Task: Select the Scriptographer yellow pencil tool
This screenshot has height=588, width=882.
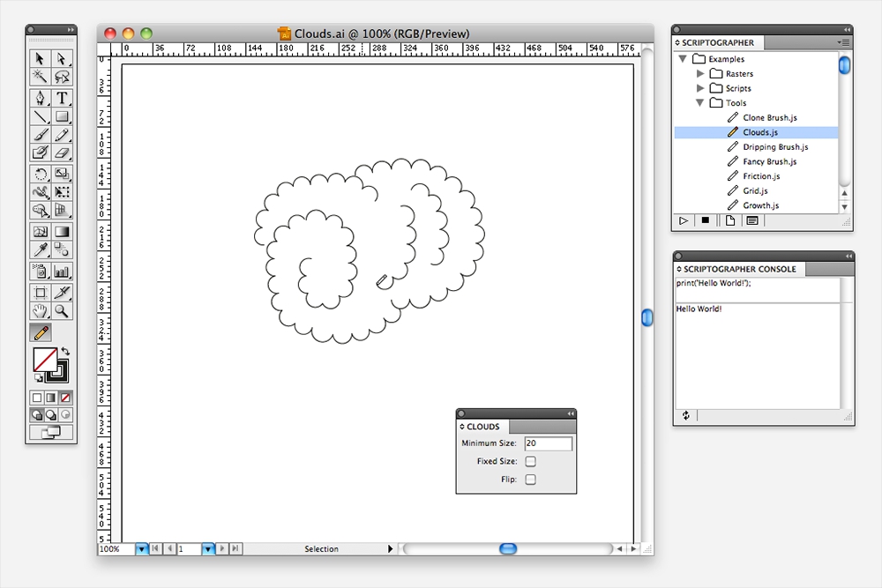Action: point(41,332)
